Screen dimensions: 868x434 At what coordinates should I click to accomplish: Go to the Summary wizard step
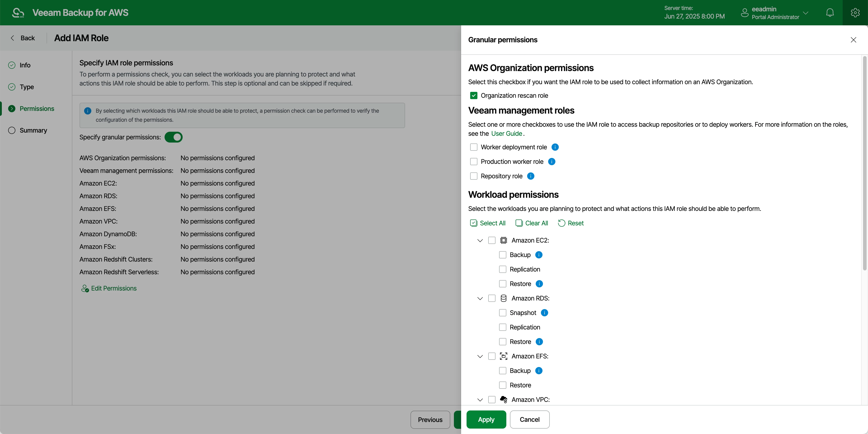[x=33, y=130]
